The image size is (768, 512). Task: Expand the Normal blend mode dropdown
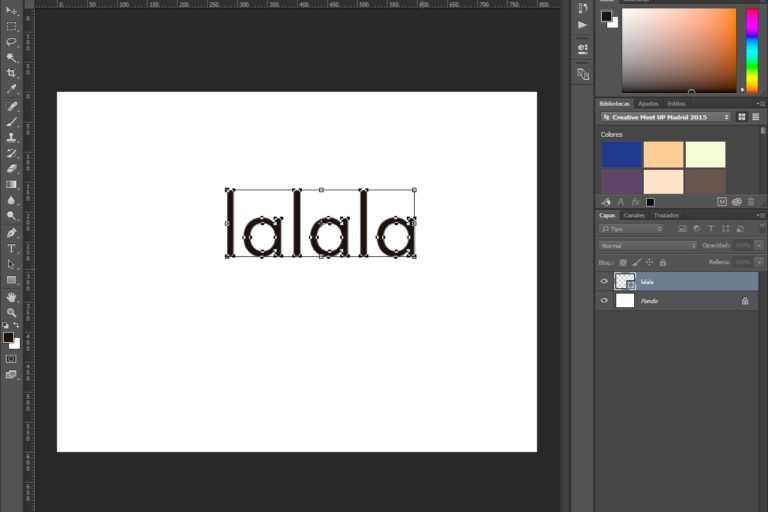pyautogui.click(x=647, y=245)
